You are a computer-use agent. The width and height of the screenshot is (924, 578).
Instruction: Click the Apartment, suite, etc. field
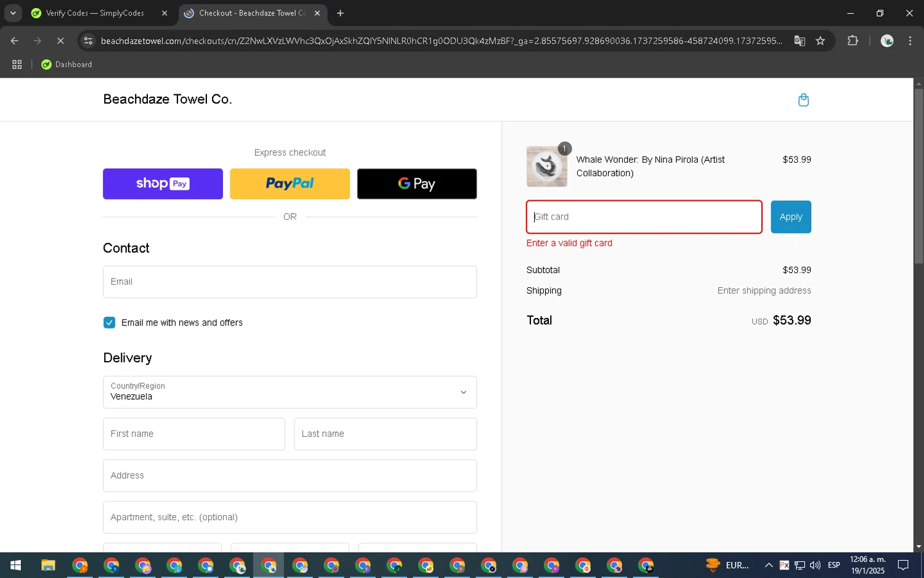click(290, 517)
